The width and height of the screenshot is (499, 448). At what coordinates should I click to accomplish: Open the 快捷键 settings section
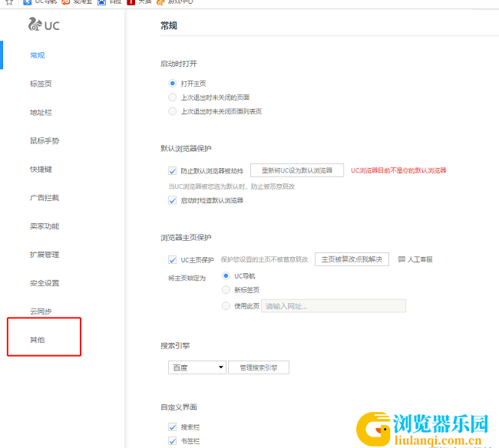(41, 170)
